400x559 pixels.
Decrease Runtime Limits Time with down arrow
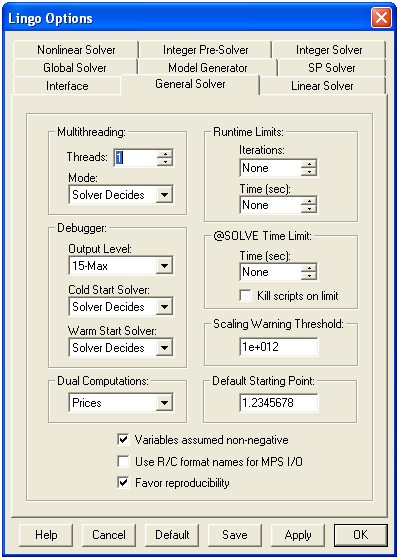(309, 209)
